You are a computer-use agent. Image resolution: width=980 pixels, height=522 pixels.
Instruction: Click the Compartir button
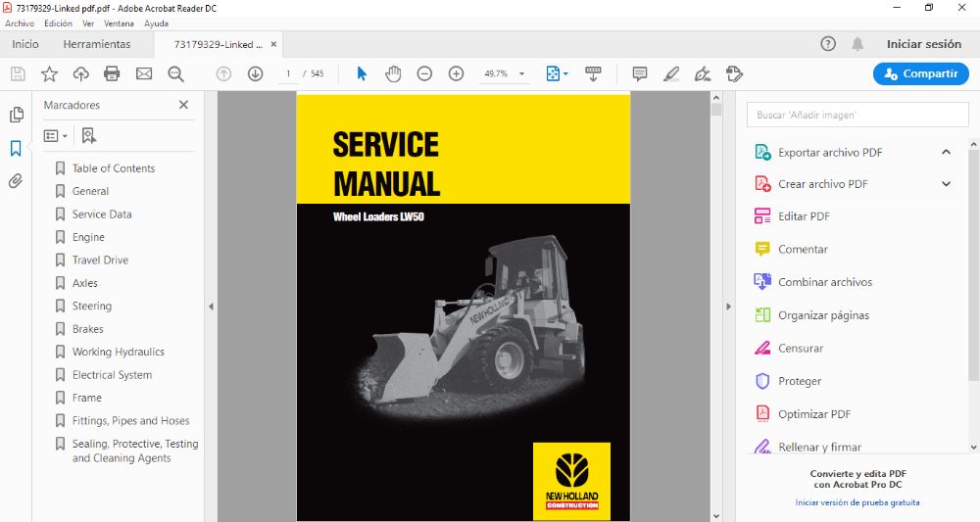[x=920, y=73]
